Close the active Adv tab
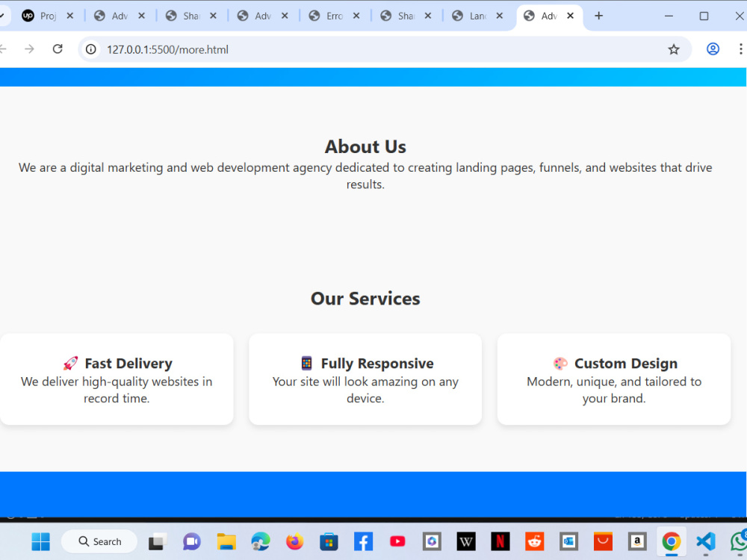This screenshot has height=560, width=747. [x=570, y=16]
